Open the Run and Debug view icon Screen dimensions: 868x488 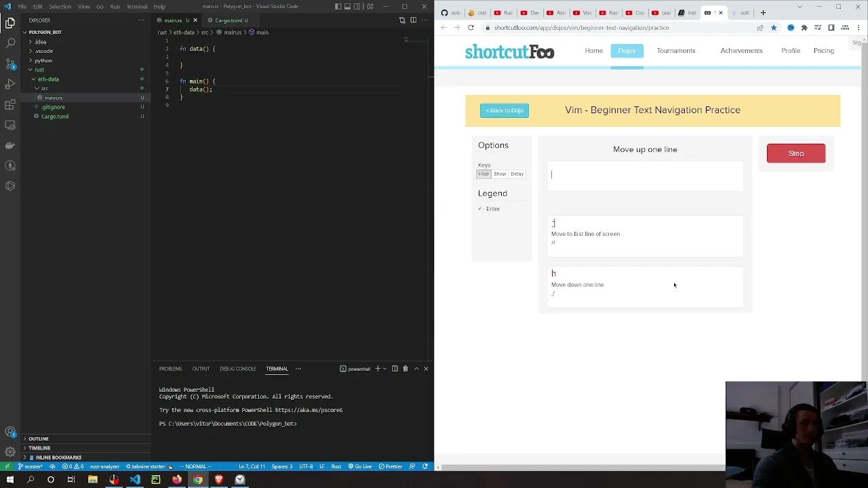pyautogui.click(x=10, y=84)
